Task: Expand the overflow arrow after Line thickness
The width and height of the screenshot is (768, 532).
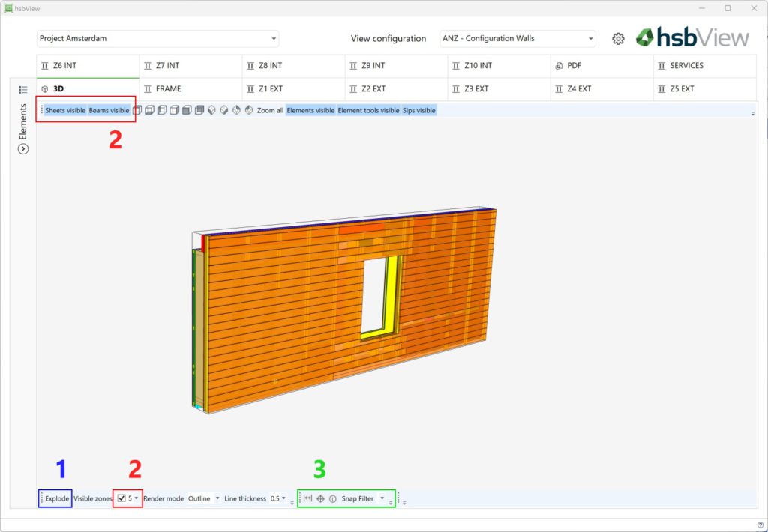Action: [292, 503]
